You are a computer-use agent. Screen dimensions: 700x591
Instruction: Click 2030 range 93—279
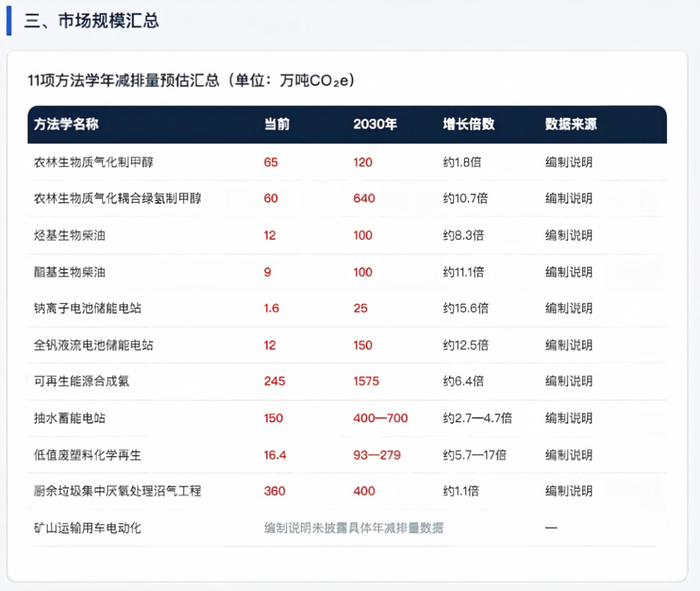(x=377, y=455)
